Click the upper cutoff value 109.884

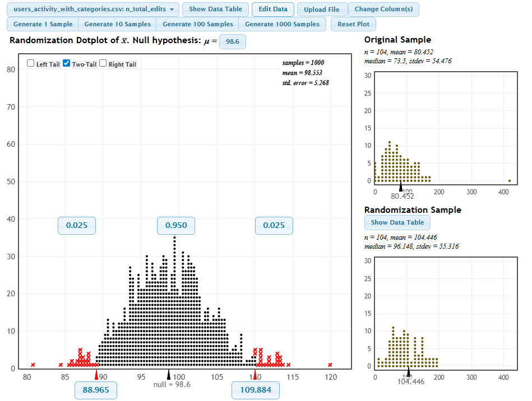256,390
